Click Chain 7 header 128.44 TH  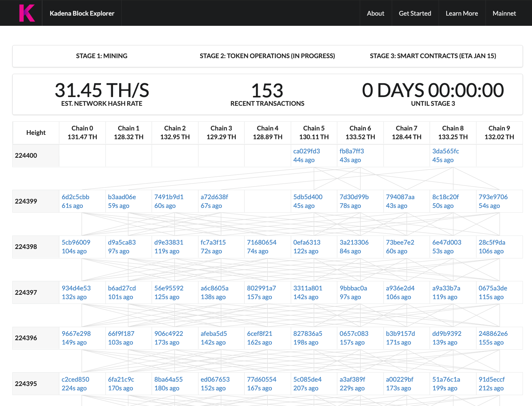(x=407, y=133)
